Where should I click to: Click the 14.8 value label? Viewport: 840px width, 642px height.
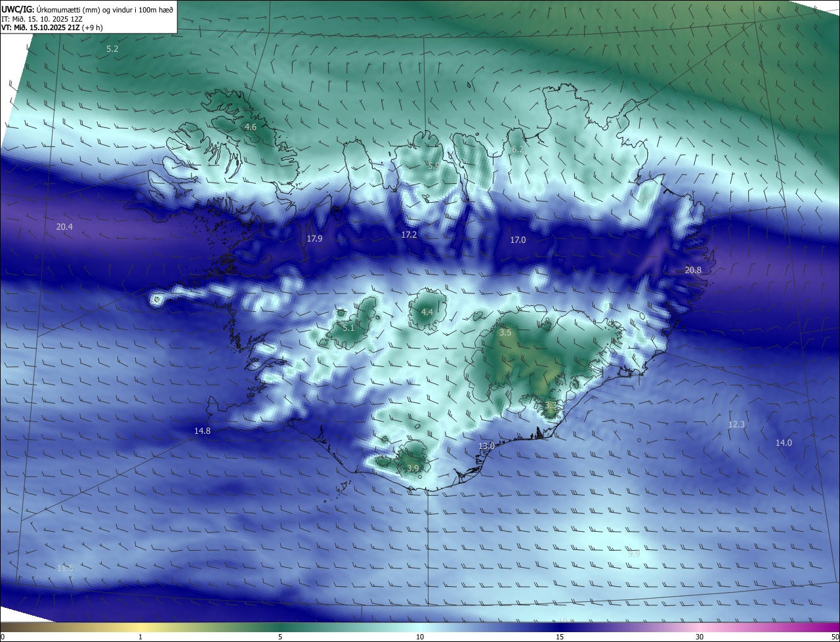[x=202, y=431]
